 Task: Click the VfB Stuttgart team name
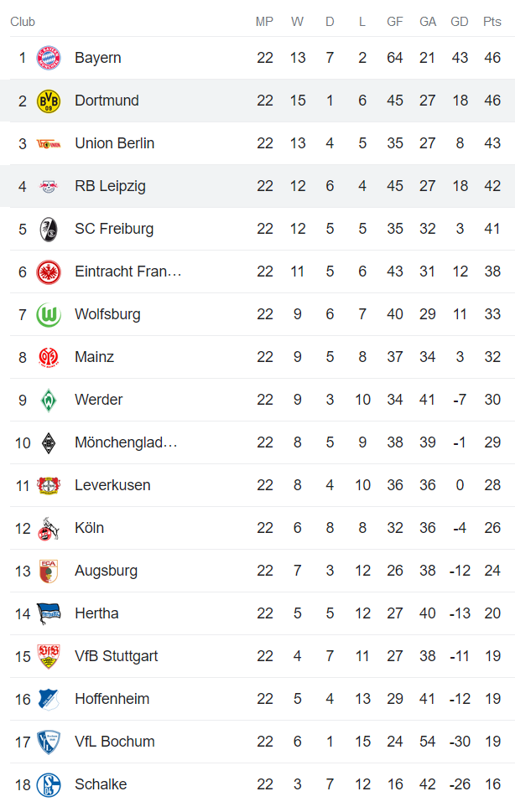point(116,656)
